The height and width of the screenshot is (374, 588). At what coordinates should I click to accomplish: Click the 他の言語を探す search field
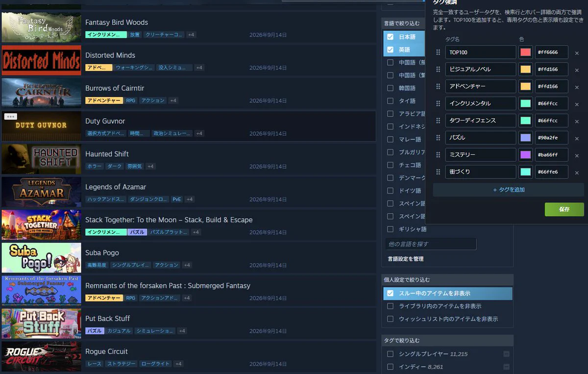coord(431,244)
